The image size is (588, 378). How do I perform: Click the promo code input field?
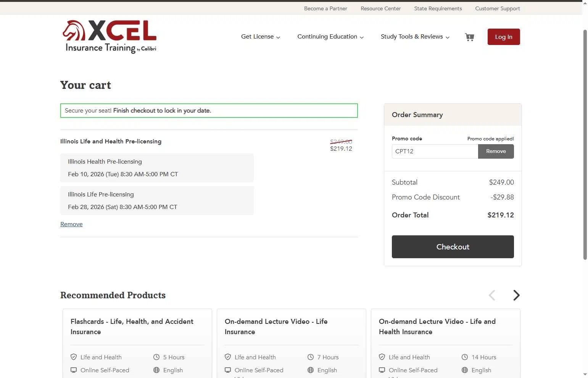pos(435,151)
